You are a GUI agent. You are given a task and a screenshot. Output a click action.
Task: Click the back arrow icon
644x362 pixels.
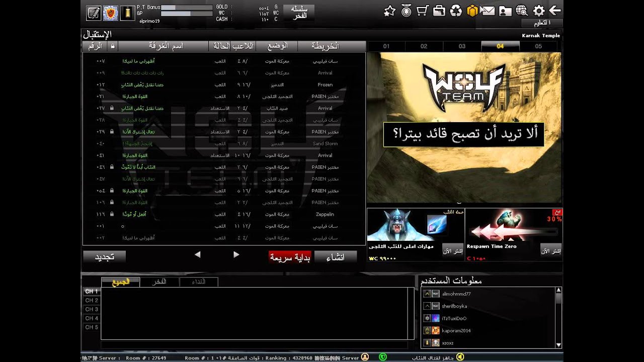point(555,11)
